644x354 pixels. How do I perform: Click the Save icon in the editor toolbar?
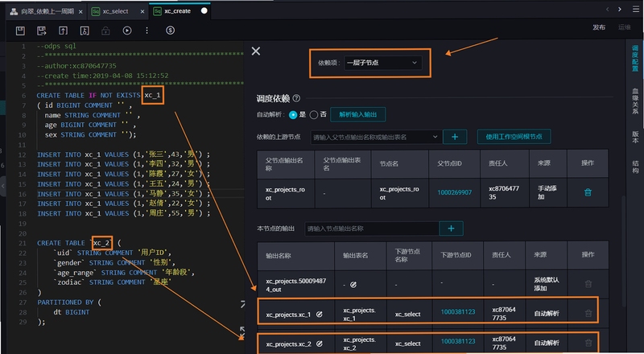tap(20, 31)
